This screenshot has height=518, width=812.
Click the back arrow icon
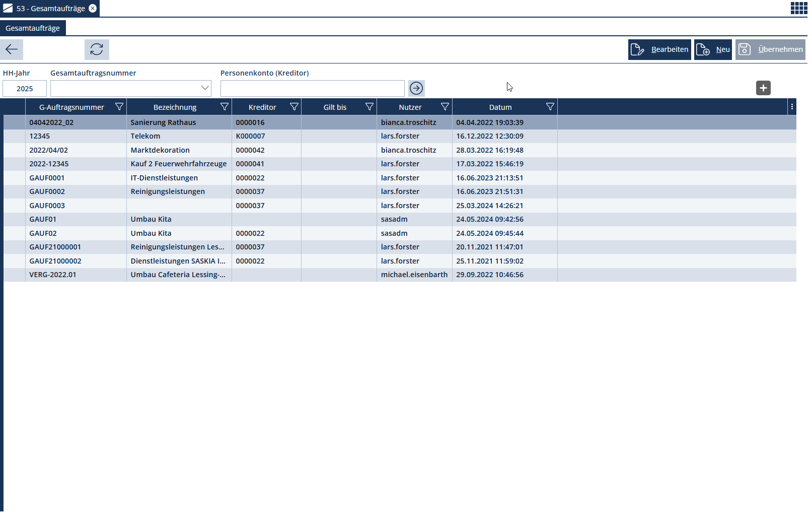point(12,49)
